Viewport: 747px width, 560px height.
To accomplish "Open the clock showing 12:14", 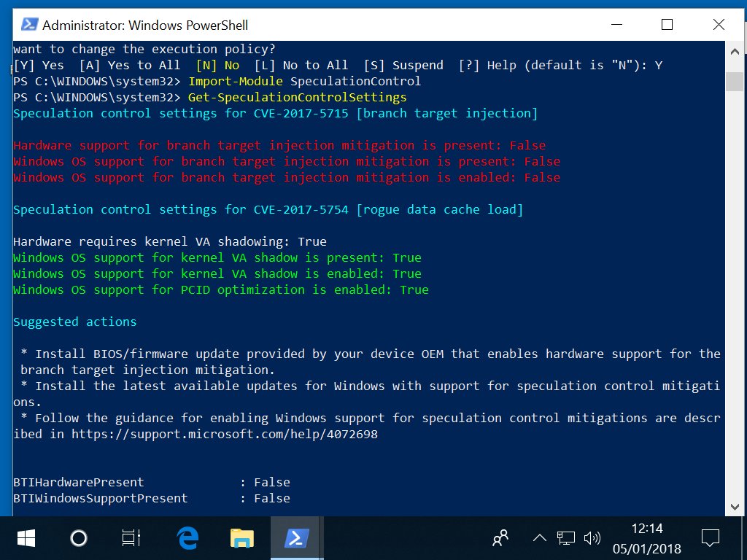I will pyautogui.click(x=648, y=538).
